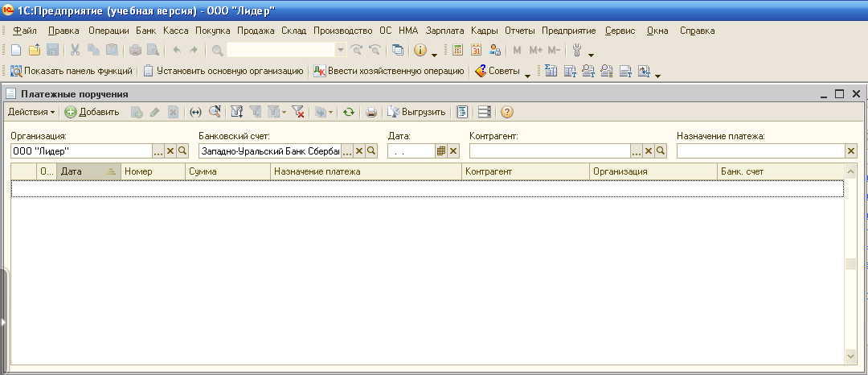Screen dimensions: 868x375
Task: Clear the Назначение платежа filter
Action: [851, 150]
